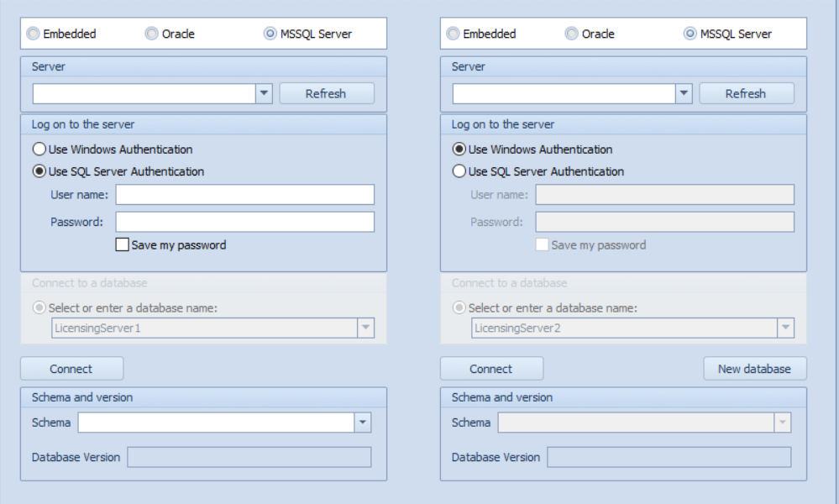Enable Windows Authentication in left panel

pyautogui.click(x=39, y=150)
